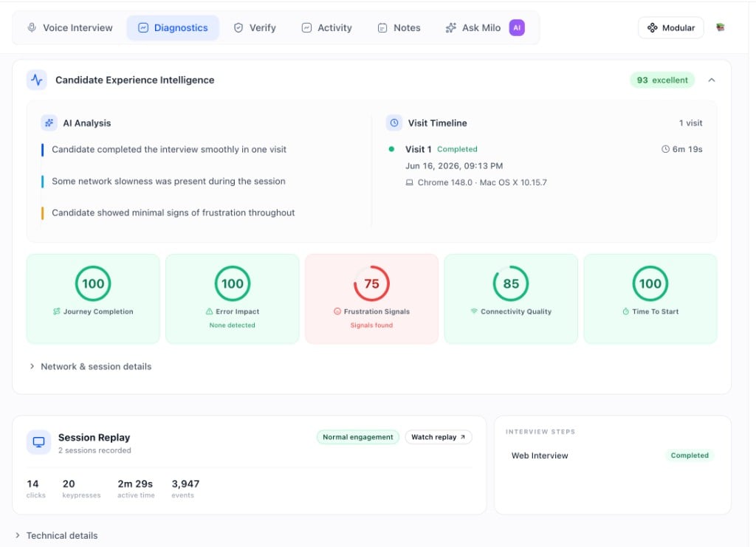Click the 2 sessions recorded text

click(94, 450)
